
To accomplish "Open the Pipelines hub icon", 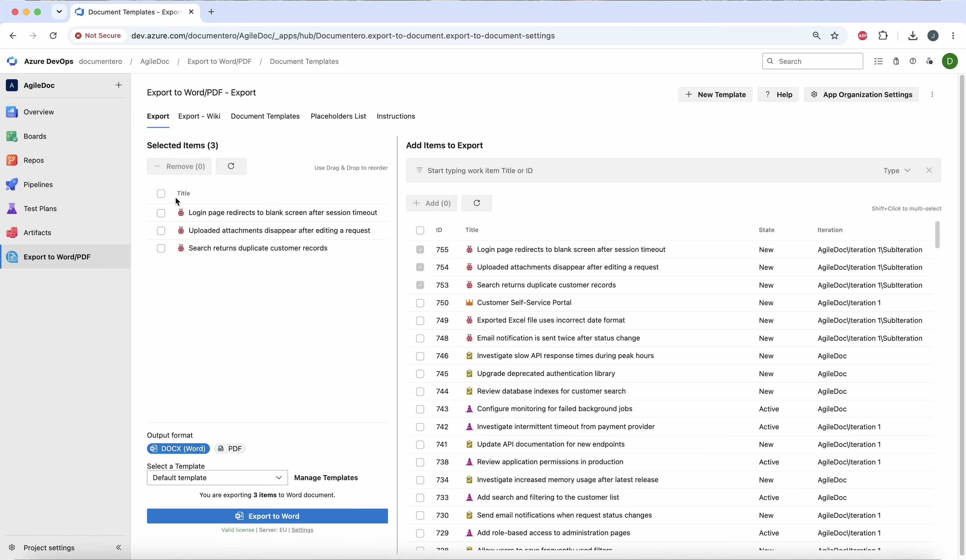I will click(x=12, y=184).
